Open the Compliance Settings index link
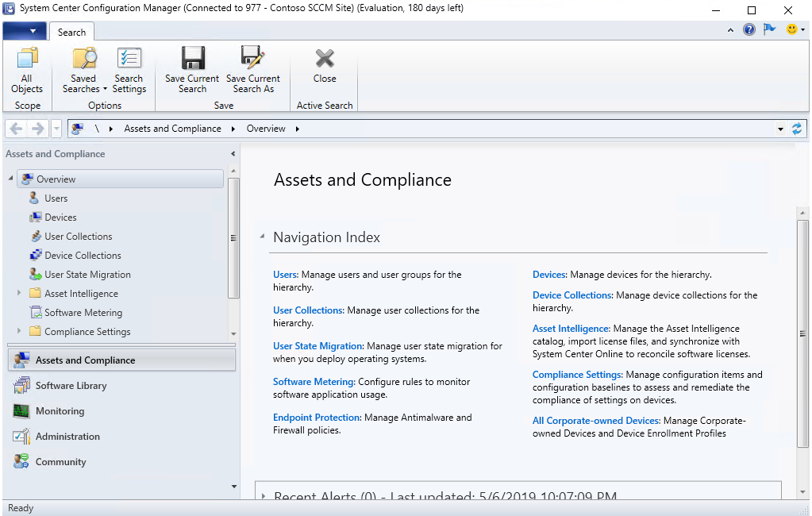 coord(578,375)
